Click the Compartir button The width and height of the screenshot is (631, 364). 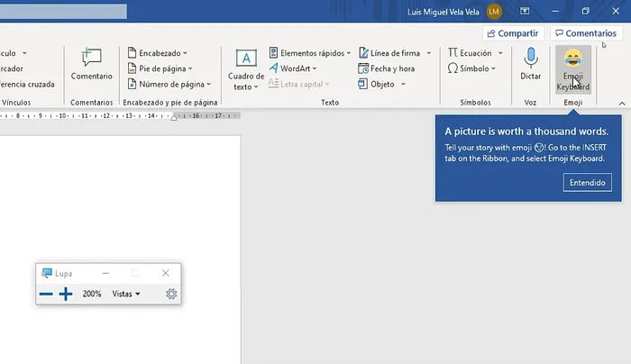click(513, 33)
